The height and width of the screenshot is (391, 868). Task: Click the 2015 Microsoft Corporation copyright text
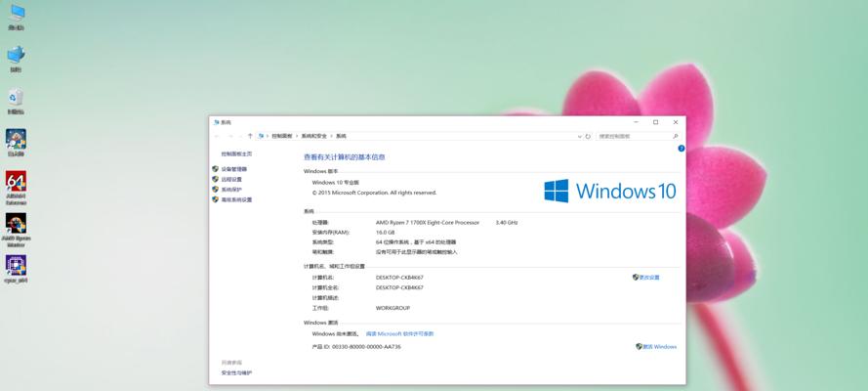point(374,193)
